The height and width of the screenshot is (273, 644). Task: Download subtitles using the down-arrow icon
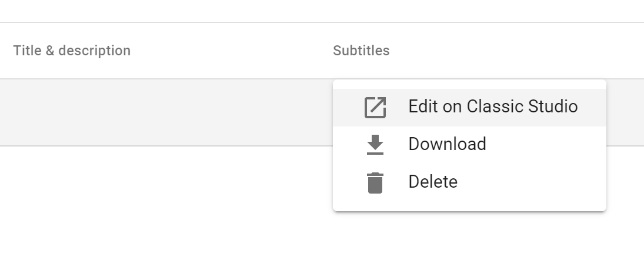coord(375,144)
